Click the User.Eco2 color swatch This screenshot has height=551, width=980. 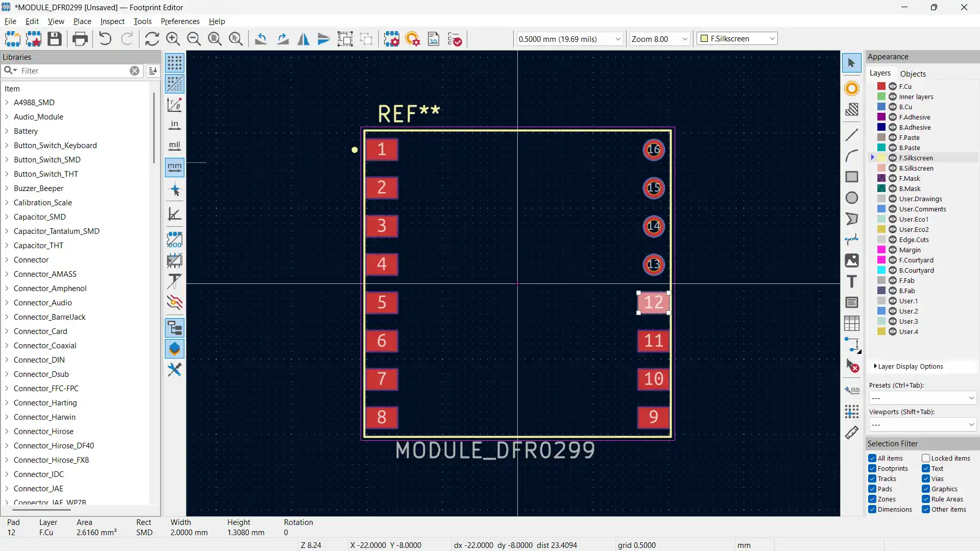(881, 229)
